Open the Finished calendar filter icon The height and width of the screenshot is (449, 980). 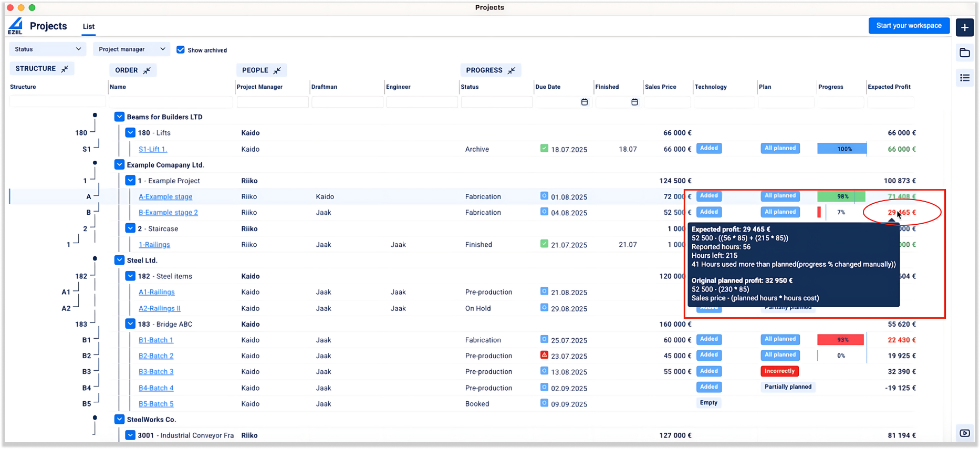[x=634, y=102]
